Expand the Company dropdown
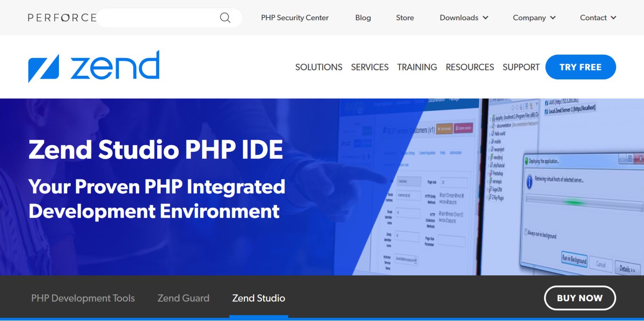Screen dimensions: 644x321 534,18
